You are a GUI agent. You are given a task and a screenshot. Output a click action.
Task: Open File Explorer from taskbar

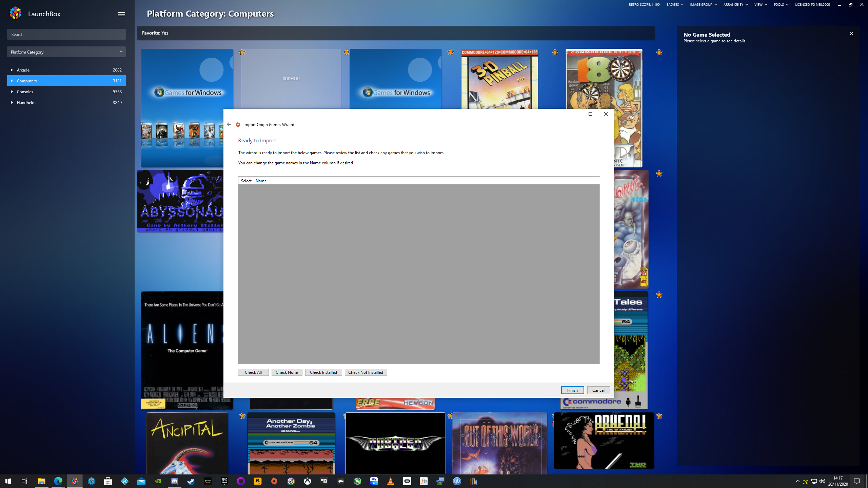coord(41,481)
